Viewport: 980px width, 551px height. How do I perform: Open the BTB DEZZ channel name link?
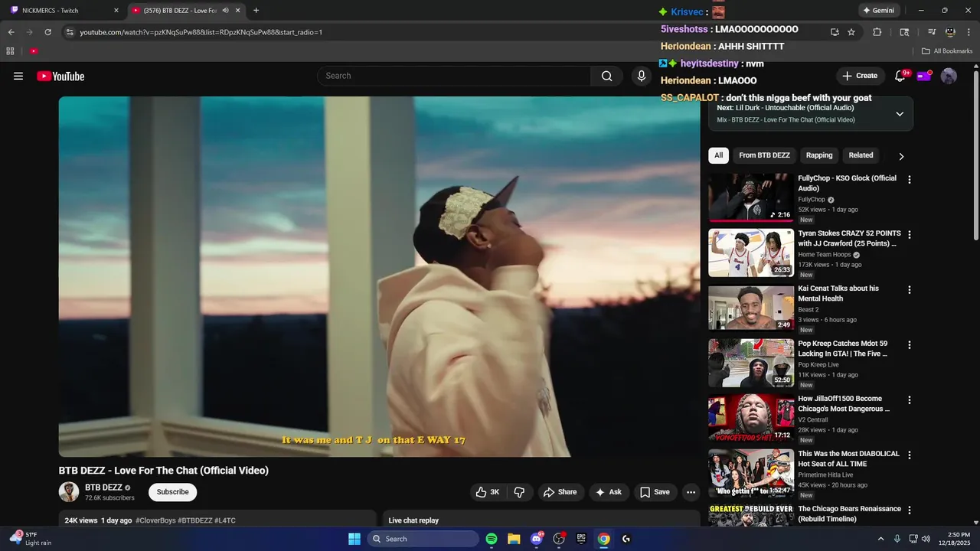103,487
